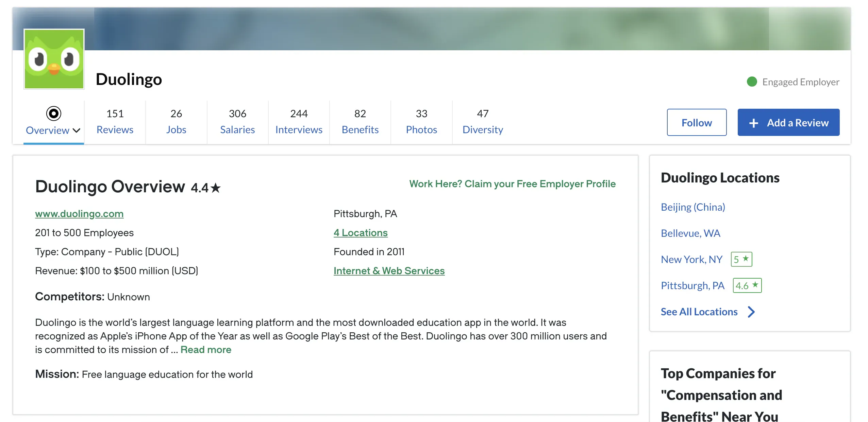Switch to the 306 Salaries tab

tap(237, 122)
